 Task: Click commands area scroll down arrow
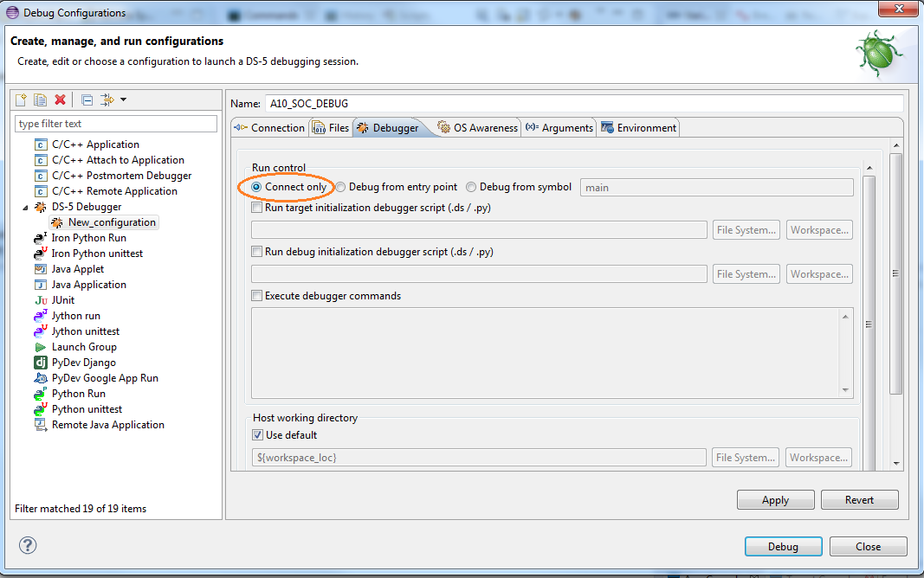pos(845,390)
